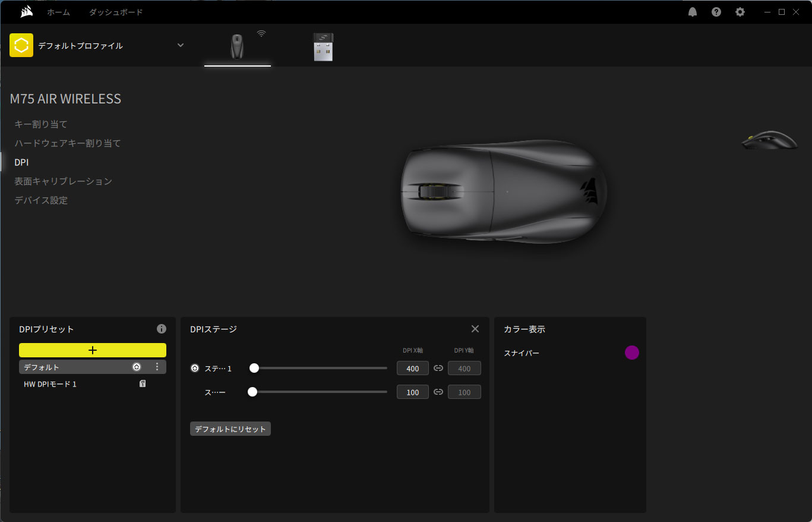The height and width of the screenshot is (522, 812).
Task: Open the ホーム tab
Action: [x=58, y=12]
